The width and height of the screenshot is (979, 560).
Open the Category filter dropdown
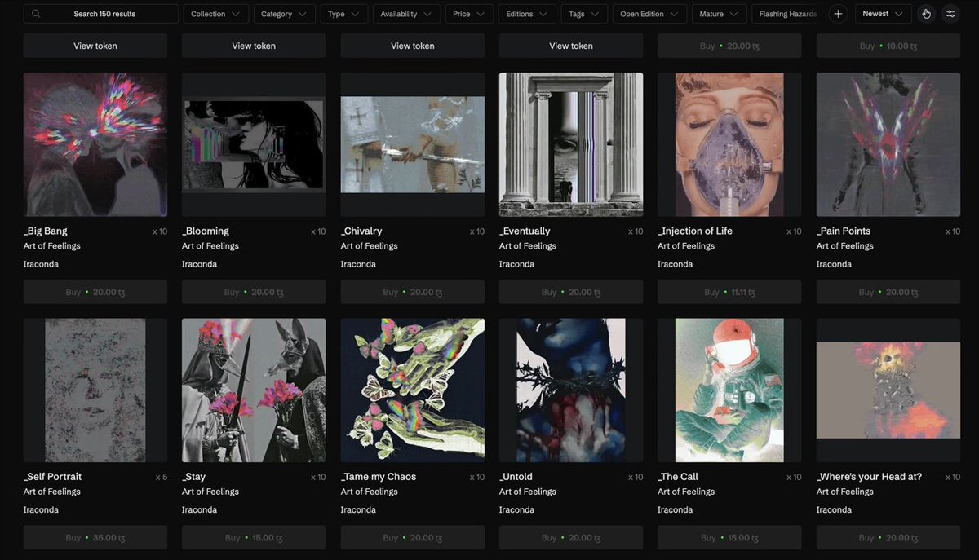(285, 14)
